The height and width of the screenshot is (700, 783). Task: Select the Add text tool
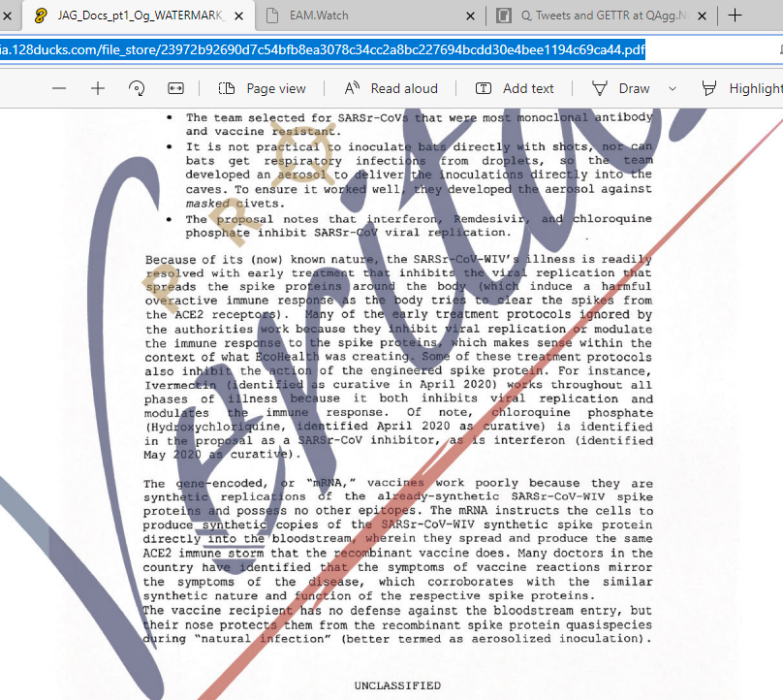click(x=514, y=88)
